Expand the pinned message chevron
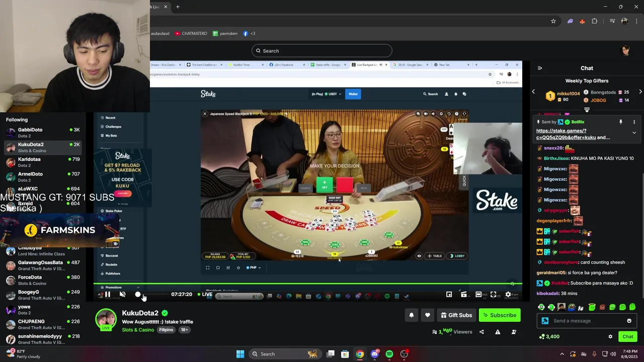Viewport: 644px width, 362px height. (x=634, y=133)
